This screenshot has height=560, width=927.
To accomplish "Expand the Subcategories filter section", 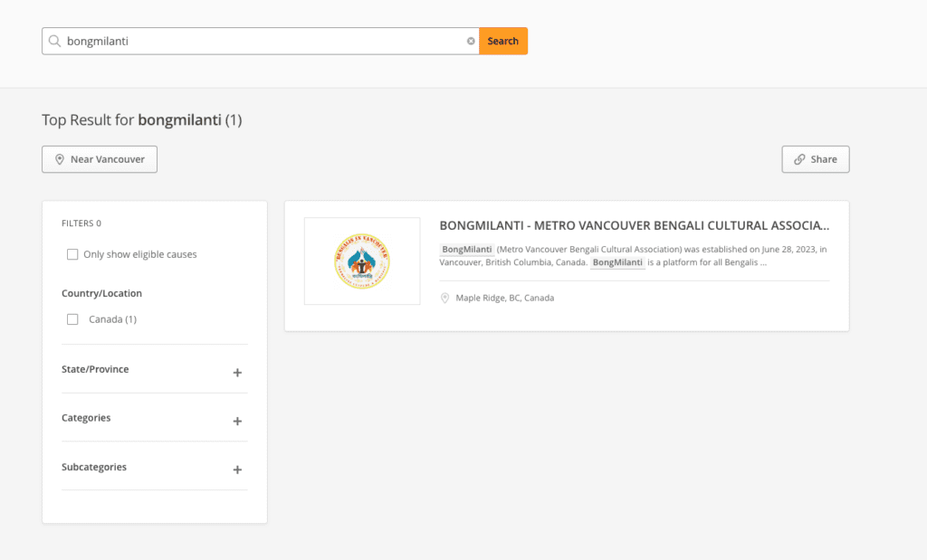I will tap(237, 470).
